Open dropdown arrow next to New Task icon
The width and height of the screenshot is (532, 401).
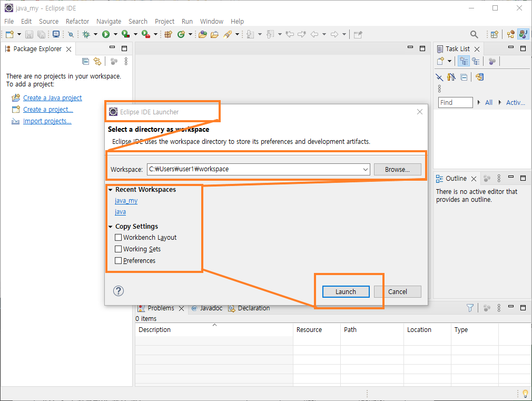pos(449,62)
